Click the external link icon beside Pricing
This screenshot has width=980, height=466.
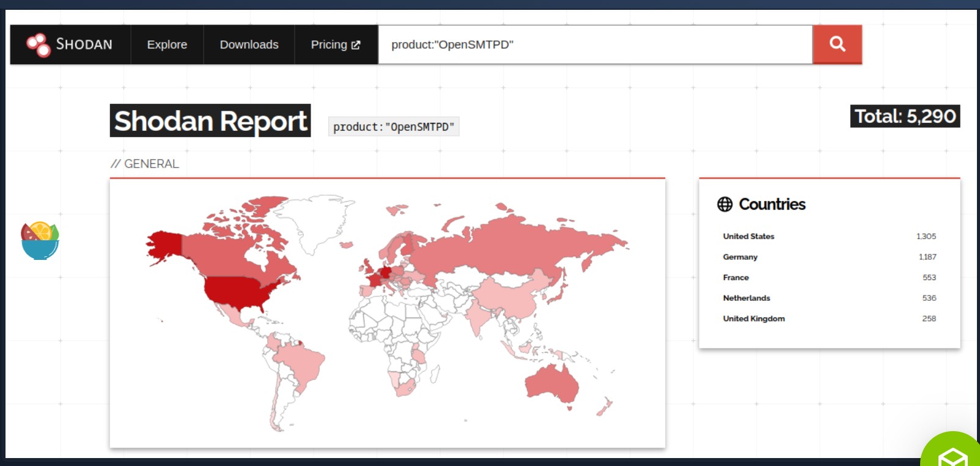(356, 45)
